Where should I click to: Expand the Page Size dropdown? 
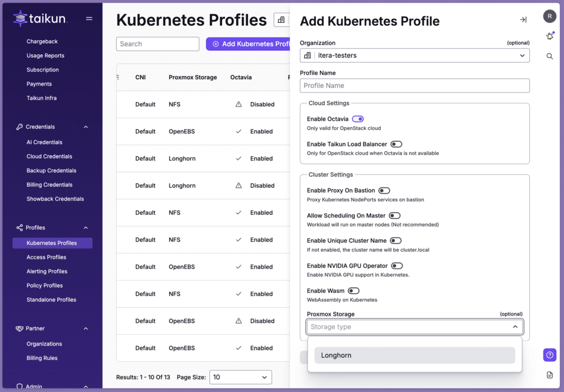click(x=241, y=377)
